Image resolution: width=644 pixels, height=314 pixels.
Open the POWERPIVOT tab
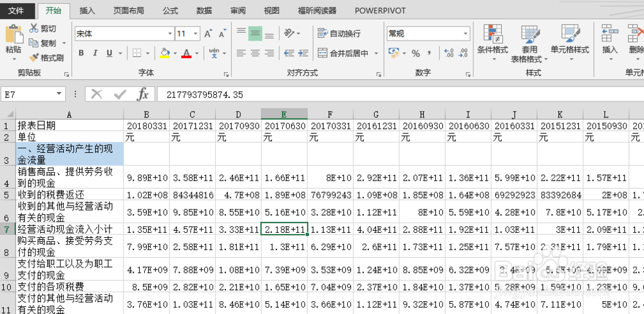click(x=381, y=11)
